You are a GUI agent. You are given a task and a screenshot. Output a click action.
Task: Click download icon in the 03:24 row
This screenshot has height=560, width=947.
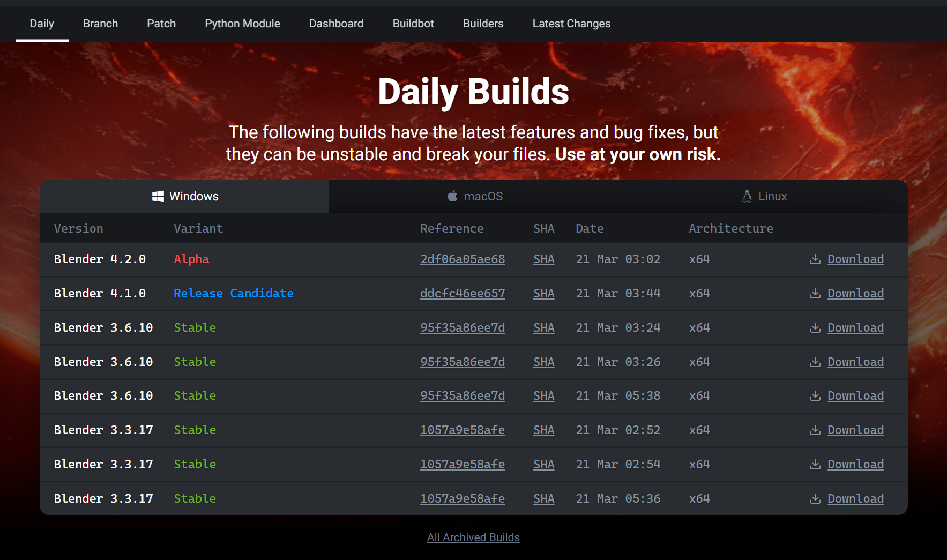[x=815, y=328]
